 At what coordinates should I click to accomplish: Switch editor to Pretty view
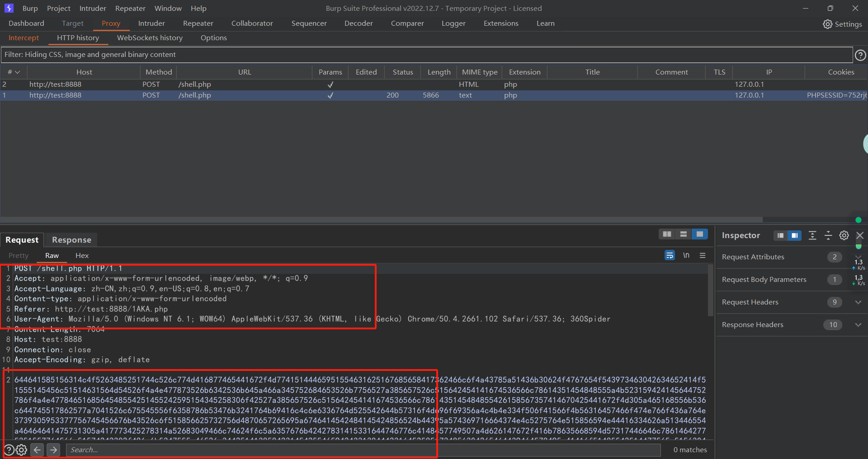pyautogui.click(x=19, y=256)
